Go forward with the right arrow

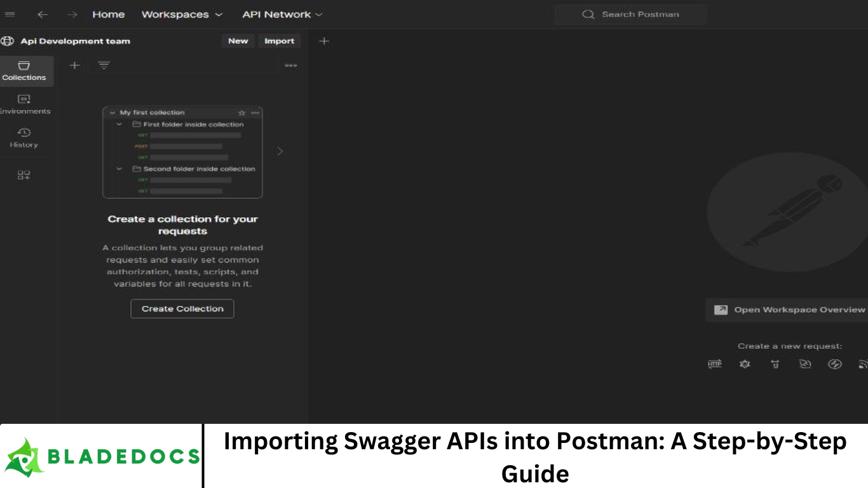[72, 14]
